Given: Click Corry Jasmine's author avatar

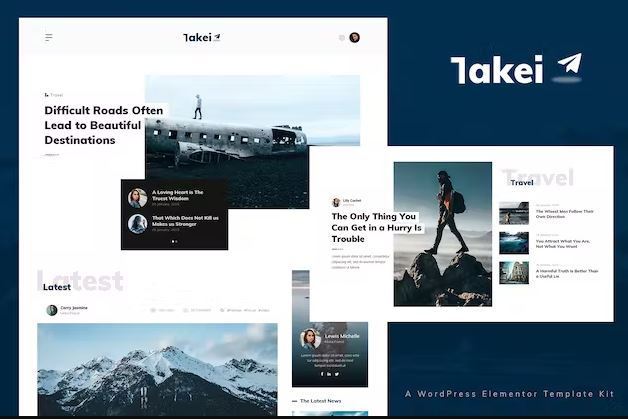Looking at the screenshot, I should pyautogui.click(x=51, y=310).
